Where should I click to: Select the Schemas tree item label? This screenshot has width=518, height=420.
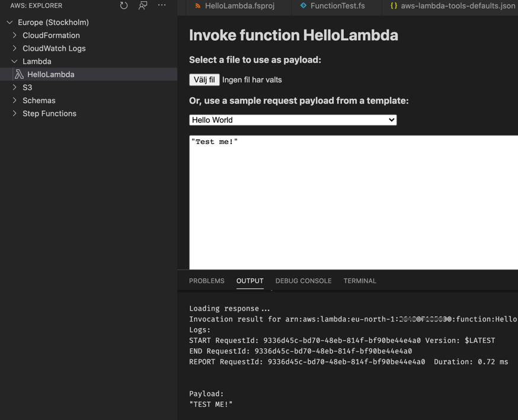coord(39,100)
